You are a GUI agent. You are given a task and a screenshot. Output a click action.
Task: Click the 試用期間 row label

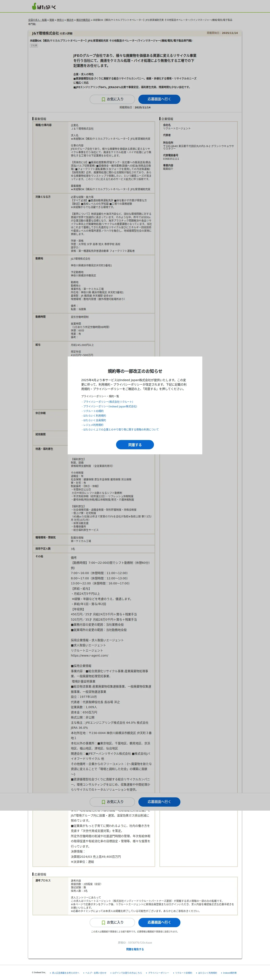40,435
